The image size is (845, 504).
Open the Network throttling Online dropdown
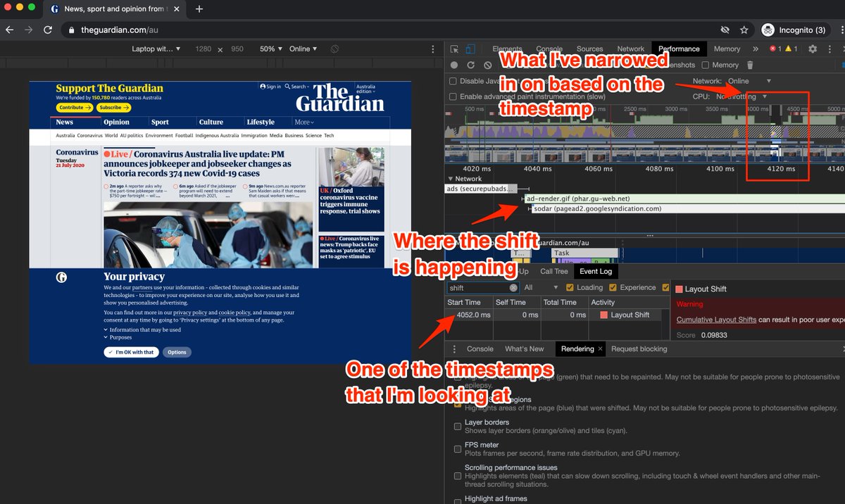pyautogui.click(x=750, y=82)
